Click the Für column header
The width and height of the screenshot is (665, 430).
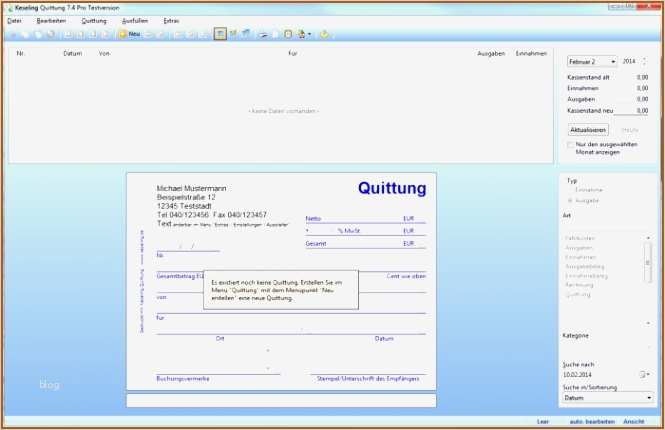tap(293, 53)
